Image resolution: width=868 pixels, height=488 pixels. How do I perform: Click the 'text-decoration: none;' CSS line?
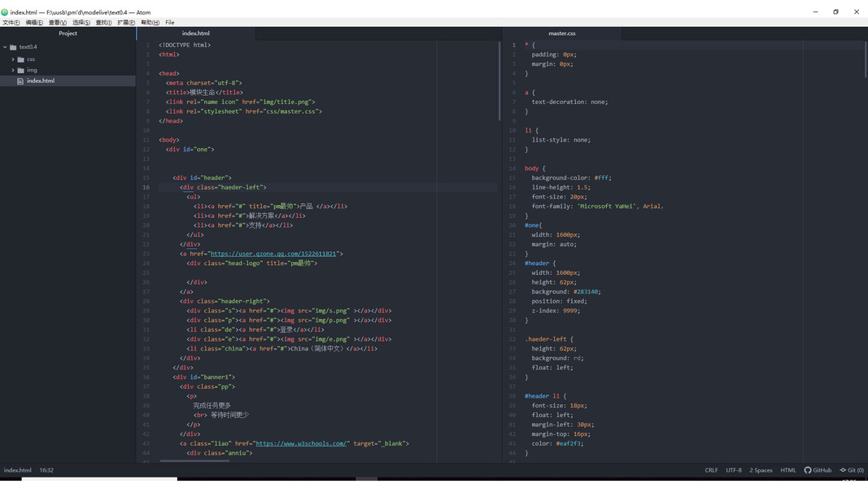click(569, 102)
